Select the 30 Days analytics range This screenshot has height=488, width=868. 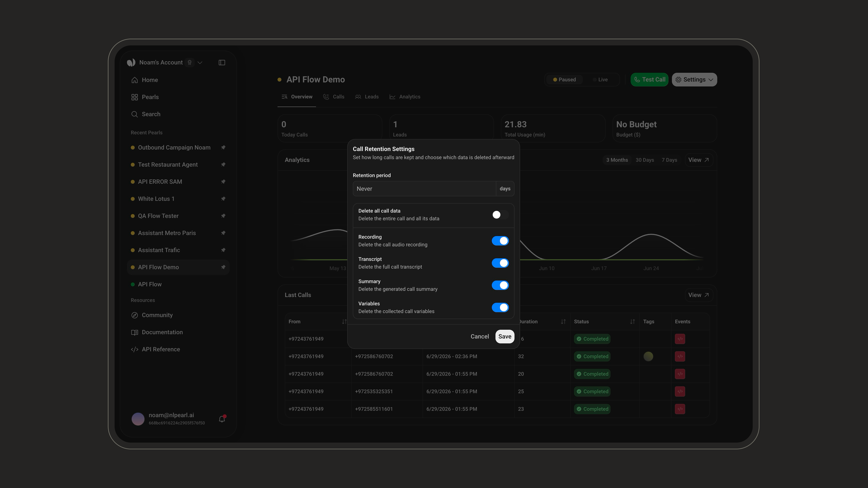[645, 160]
